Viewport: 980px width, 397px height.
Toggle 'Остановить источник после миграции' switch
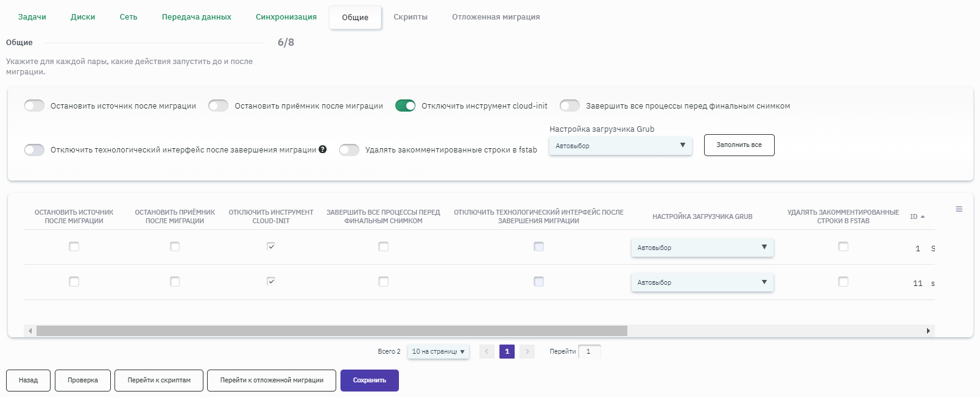coord(35,106)
